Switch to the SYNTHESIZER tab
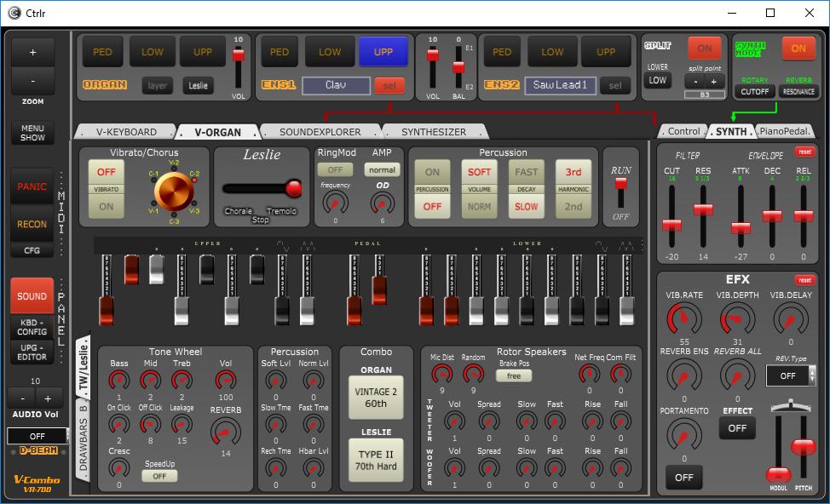The height and width of the screenshot is (504, 830). point(434,132)
